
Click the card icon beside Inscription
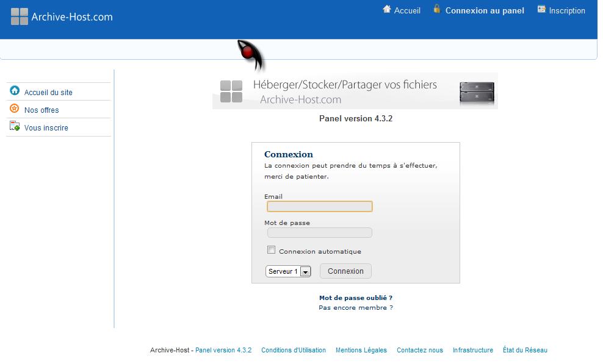(541, 9)
